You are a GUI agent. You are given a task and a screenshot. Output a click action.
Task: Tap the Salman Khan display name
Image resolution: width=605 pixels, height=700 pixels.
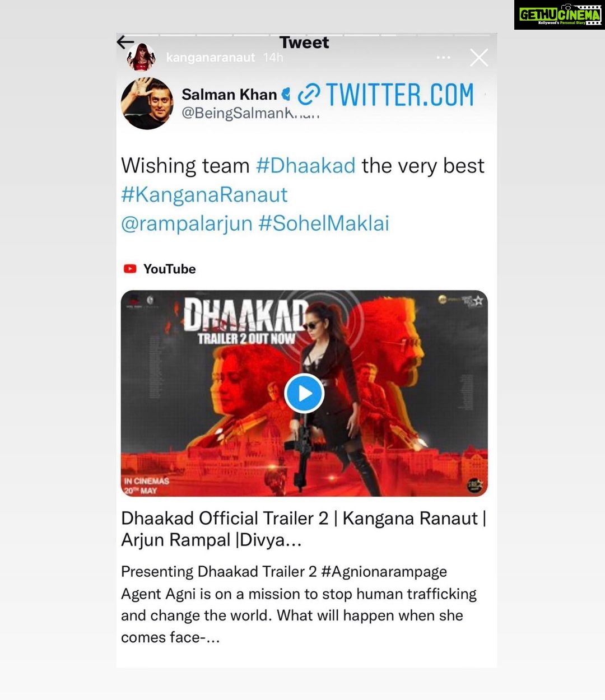[x=229, y=94]
